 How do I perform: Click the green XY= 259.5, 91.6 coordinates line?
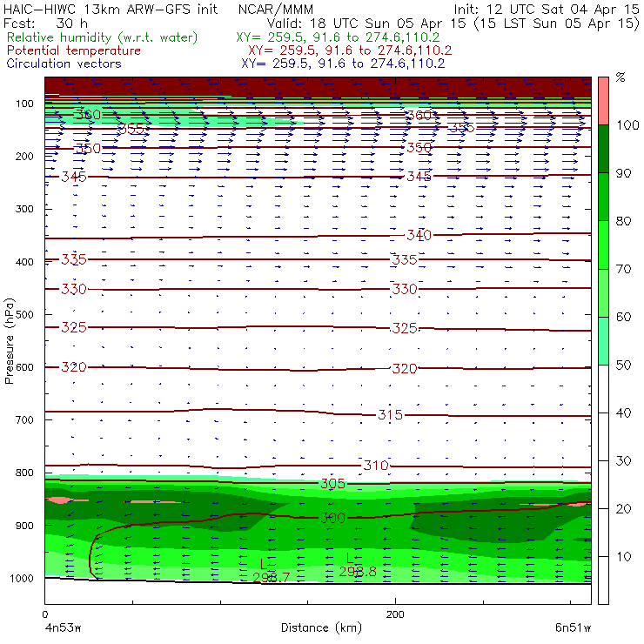[338, 37]
